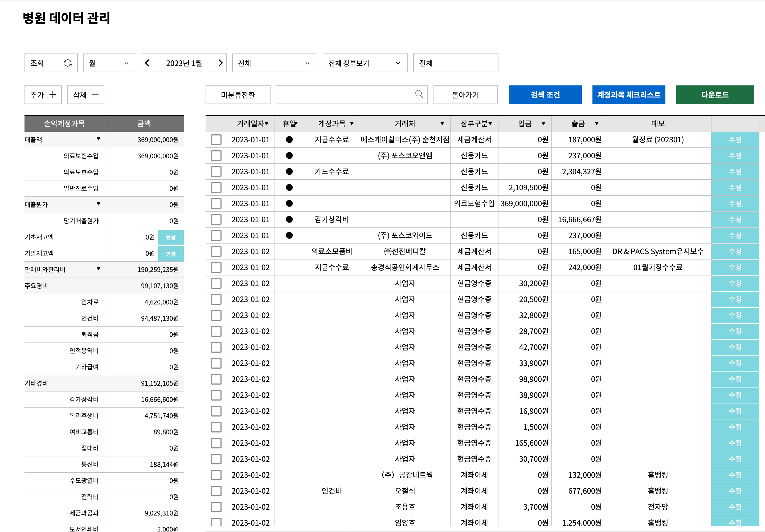Click the 계정과목 체크리스트 button
Viewport: 765px width, 532px height.
tap(628, 95)
